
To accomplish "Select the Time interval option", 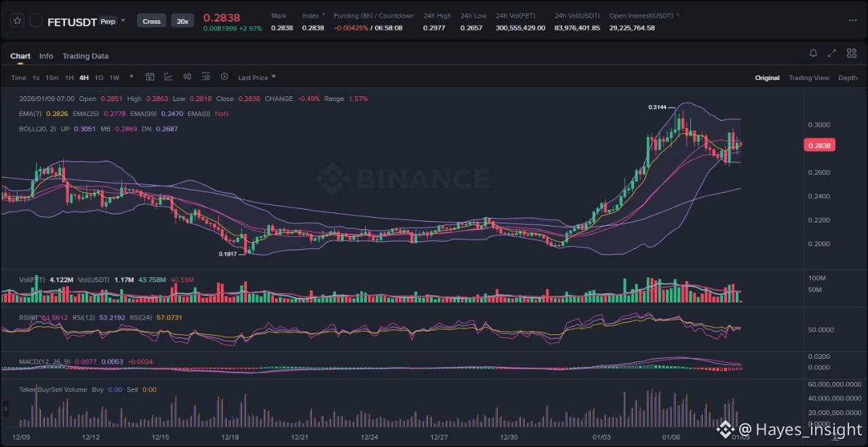I will click(x=18, y=78).
